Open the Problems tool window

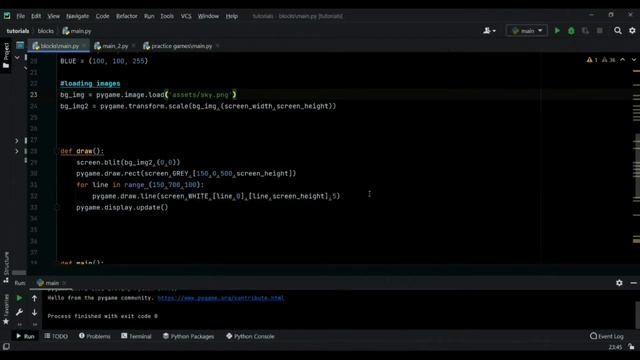(x=95, y=336)
